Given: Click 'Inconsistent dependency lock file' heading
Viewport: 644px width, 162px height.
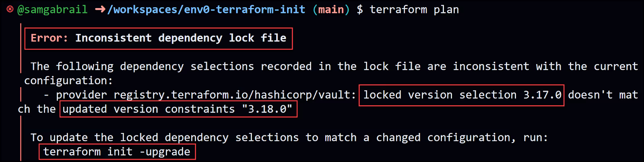Looking at the screenshot, I should pos(181,38).
